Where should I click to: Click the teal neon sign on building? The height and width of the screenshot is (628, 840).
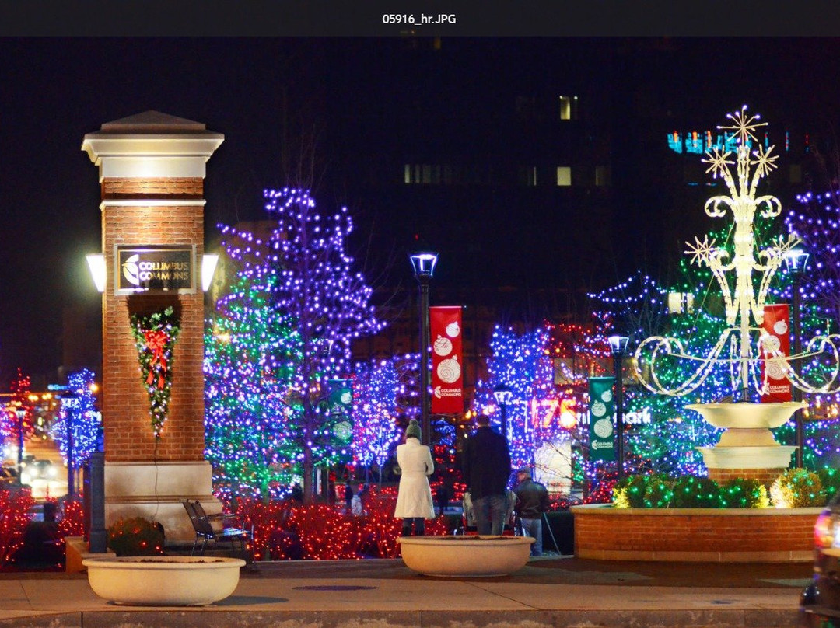click(x=702, y=142)
